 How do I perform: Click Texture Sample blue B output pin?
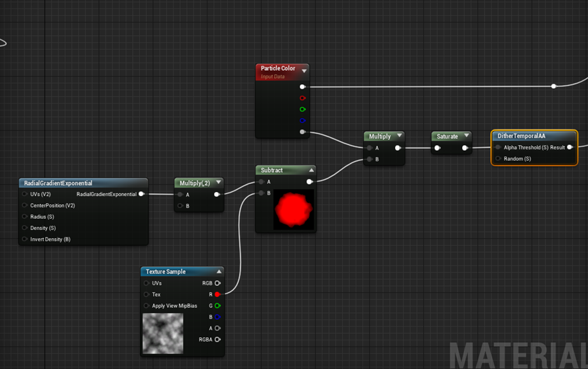pos(218,317)
